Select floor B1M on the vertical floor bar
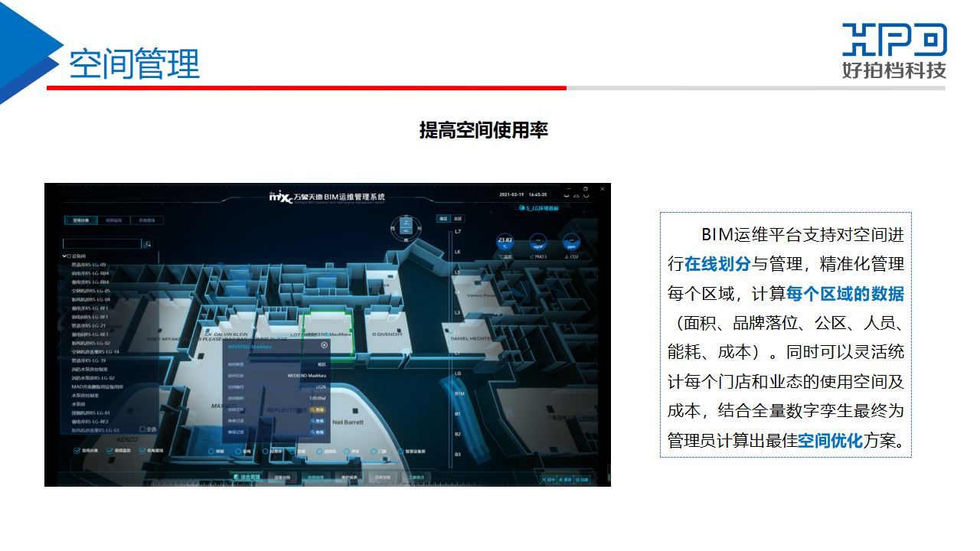Viewport: 980px width, 551px height. (x=459, y=393)
